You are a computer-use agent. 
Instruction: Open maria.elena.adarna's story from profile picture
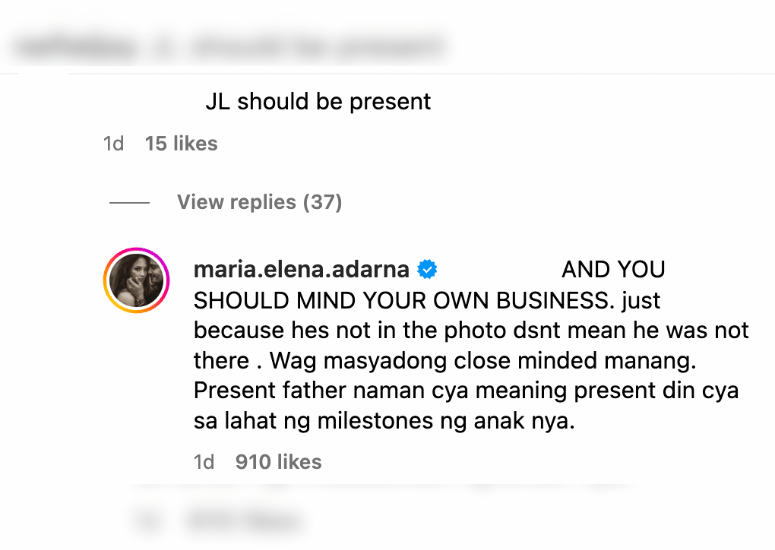[136, 281]
